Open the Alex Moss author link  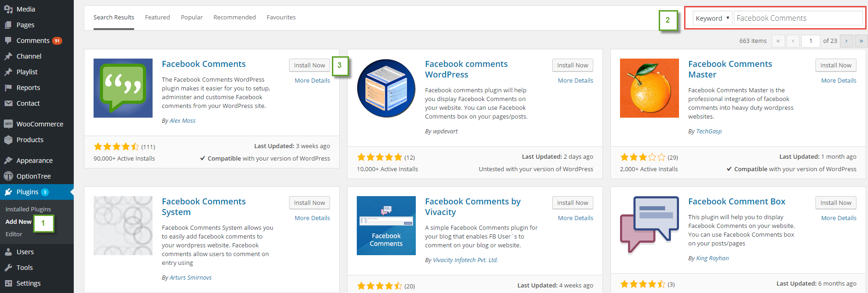click(x=183, y=121)
